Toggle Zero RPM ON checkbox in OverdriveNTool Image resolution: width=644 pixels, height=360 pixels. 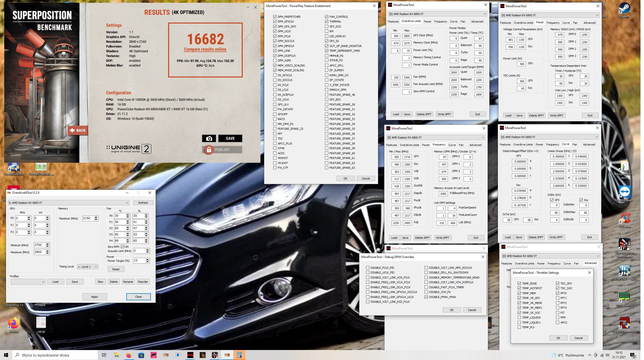click(122, 246)
